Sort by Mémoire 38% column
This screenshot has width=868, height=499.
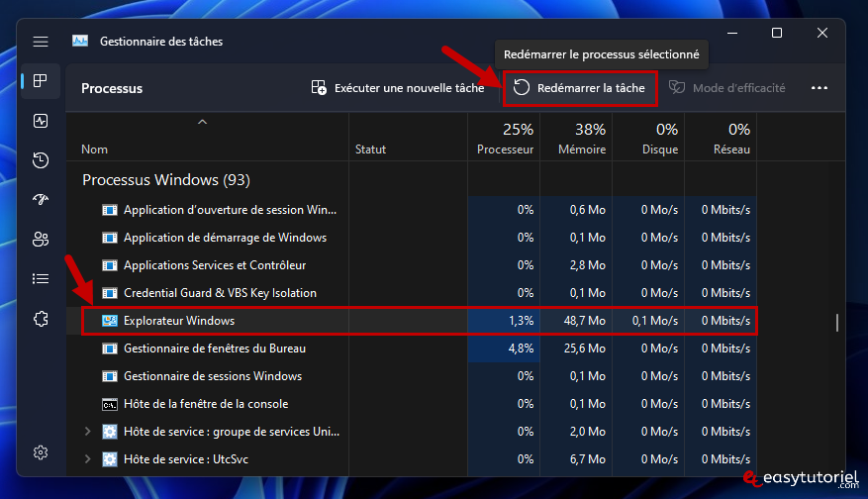point(576,139)
